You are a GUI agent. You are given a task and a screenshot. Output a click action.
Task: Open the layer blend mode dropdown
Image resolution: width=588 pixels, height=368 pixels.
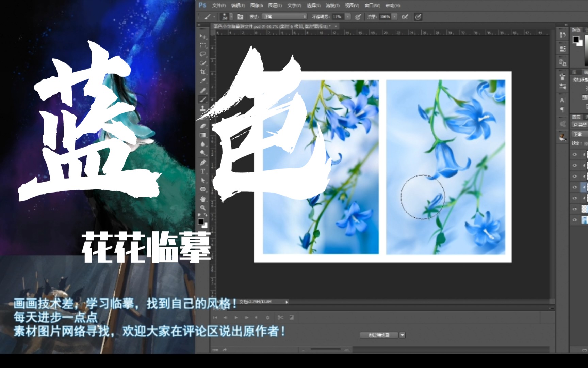coord(581,134)
